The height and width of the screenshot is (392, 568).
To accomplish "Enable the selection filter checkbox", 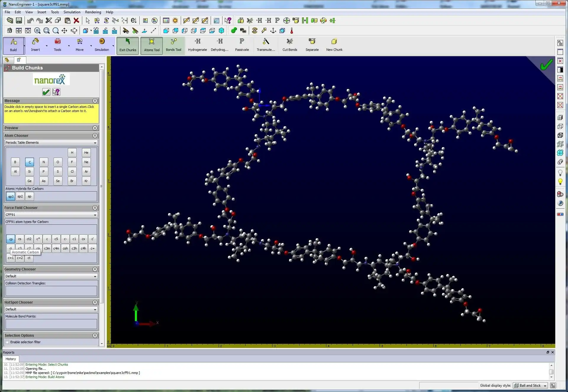I will click(x=7, y=341).
